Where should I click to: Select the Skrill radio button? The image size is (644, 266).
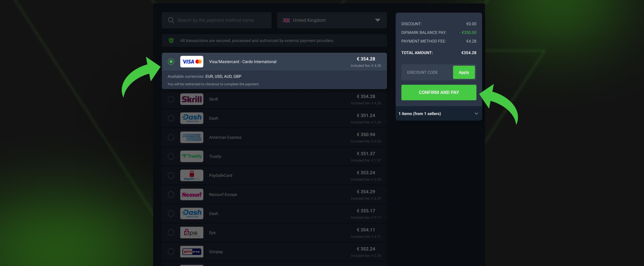(x=171, y=99)
